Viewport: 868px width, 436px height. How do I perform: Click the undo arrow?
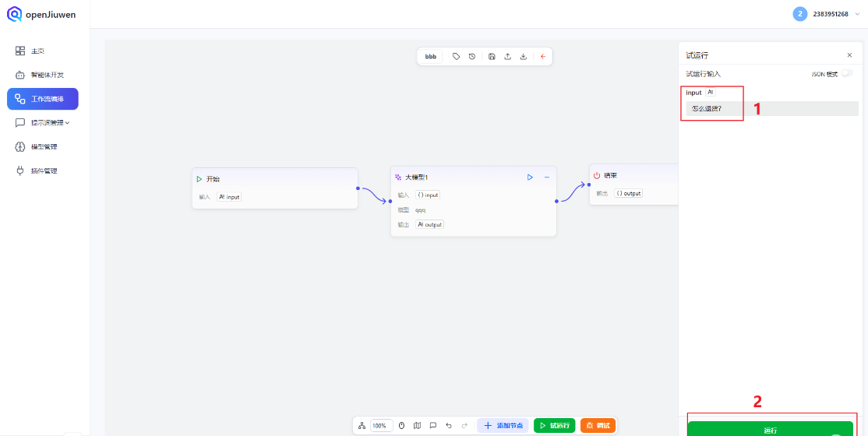[448, 425]
